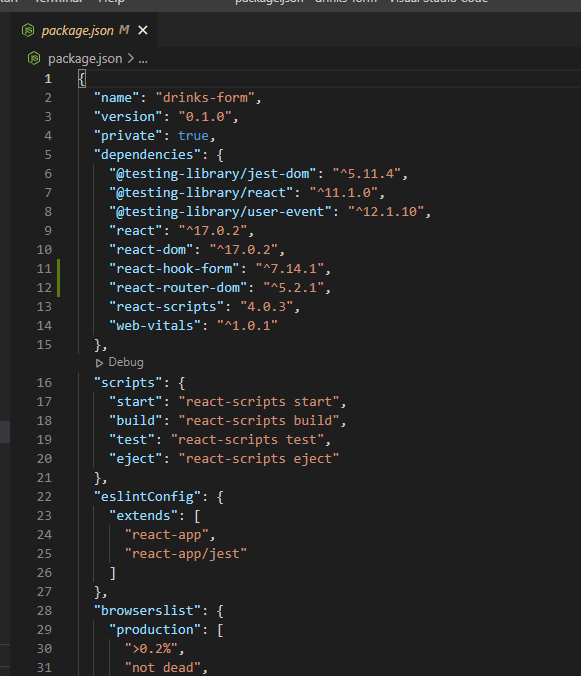Open the breadcrumb ellipsis segment
This screenshot has height=676, width=581.
click(x=143, y=59)
